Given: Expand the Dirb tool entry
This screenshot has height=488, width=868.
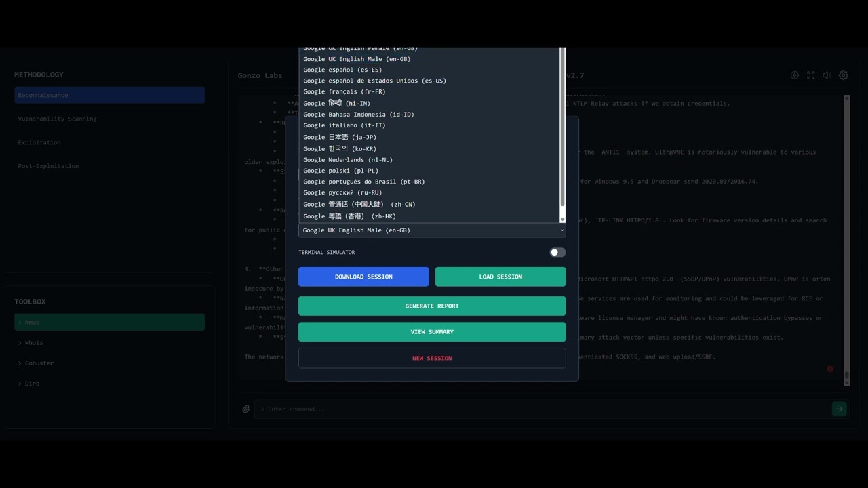Looking at the screenshot, I should click(x=109, y=384).
